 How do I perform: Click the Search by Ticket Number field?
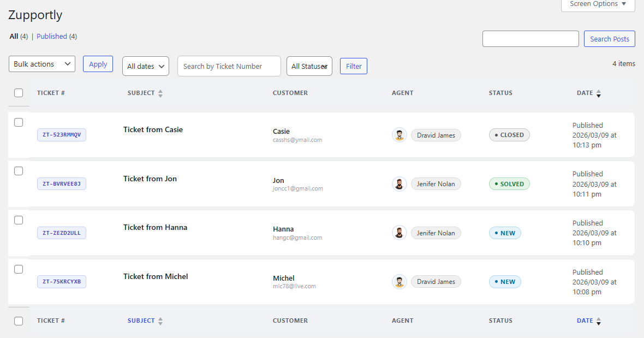(x=229, y=66)
